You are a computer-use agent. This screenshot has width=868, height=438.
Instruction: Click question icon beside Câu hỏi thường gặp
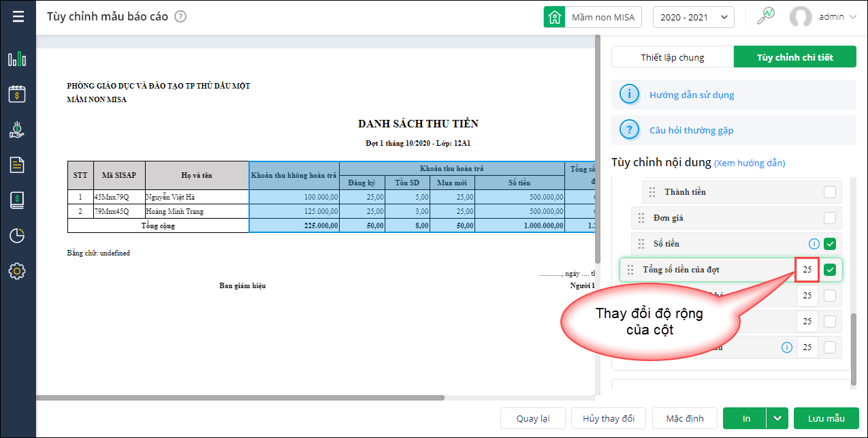pyautogui.click(x=629, y=130)
